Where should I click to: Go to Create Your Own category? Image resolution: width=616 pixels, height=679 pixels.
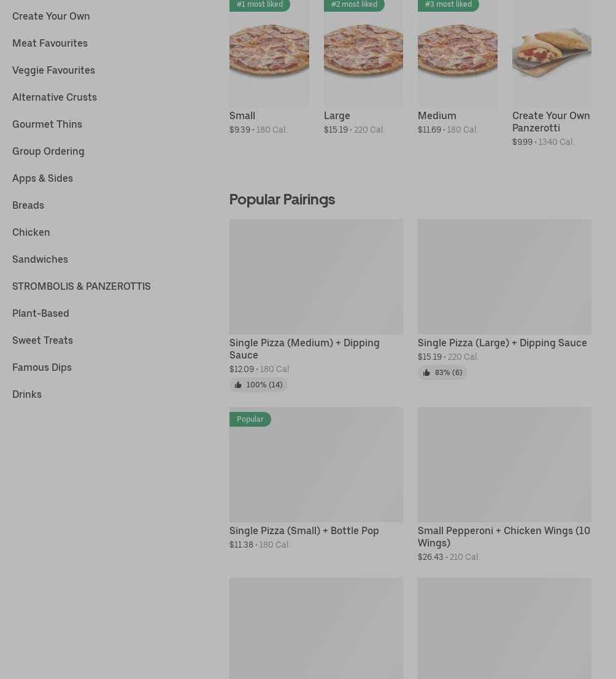51,16
